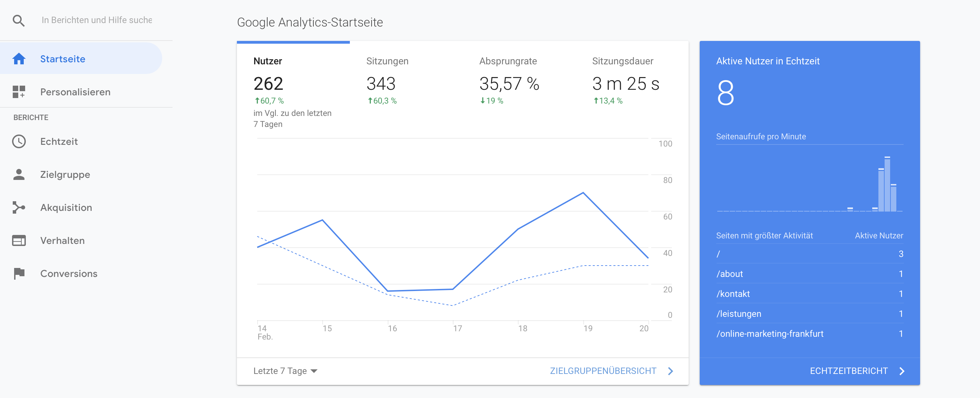Image resolution: width=980 pixels, height=398 pixels.
Task: Open Conversions reports
Action: (x=81, y=274)
